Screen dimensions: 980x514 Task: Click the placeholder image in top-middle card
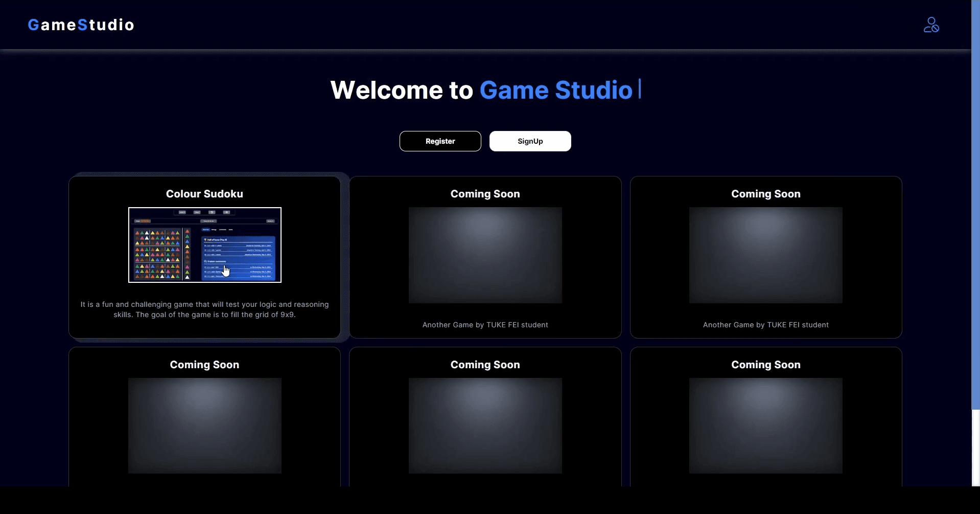point(485,255)
